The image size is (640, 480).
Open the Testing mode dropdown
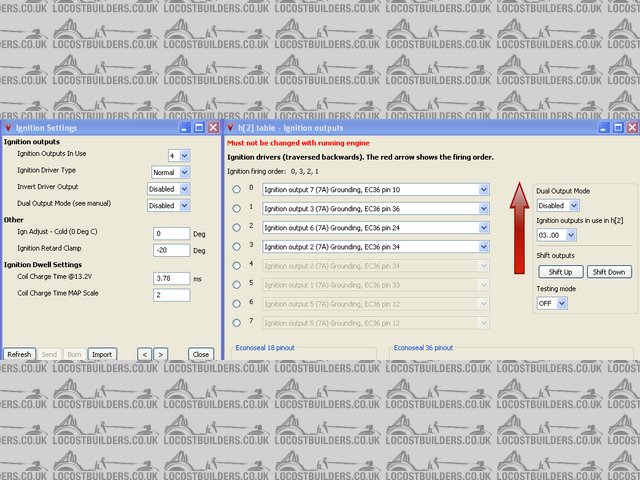pyautogui.click(x=552, y=303)
